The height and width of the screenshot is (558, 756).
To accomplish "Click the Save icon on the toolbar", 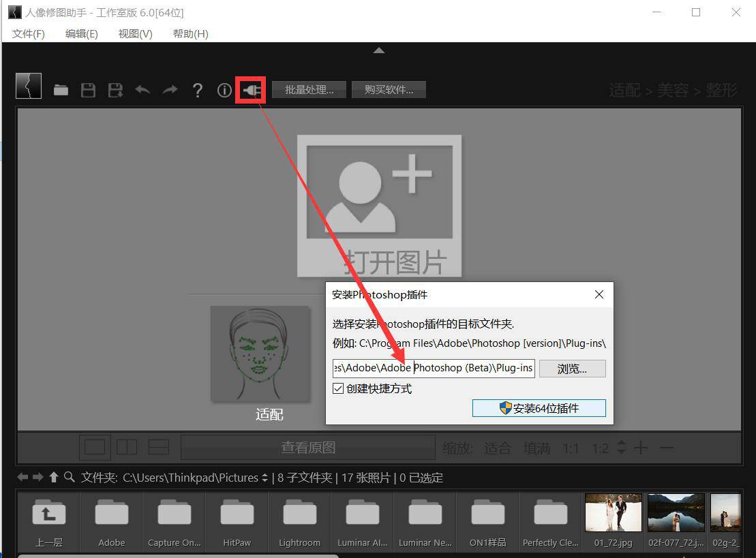I will click(x=88, y=89).
